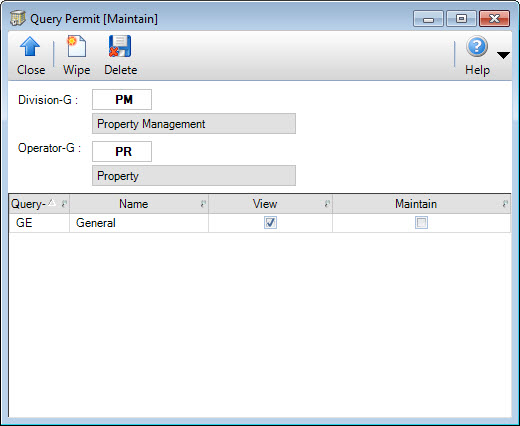Click the Division-G code field showing PM
This screenshot has height=426, width=520.
pyautogui.click(x=122, y=99)
